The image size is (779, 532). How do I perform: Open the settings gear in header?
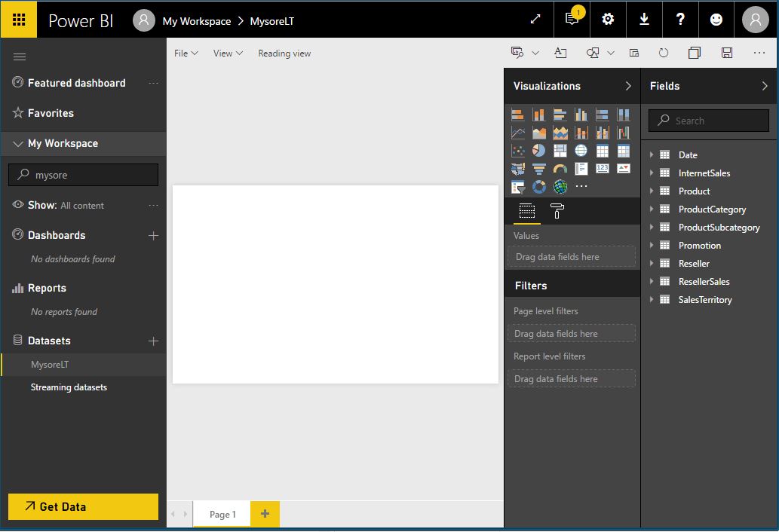(x=608, y=20)
